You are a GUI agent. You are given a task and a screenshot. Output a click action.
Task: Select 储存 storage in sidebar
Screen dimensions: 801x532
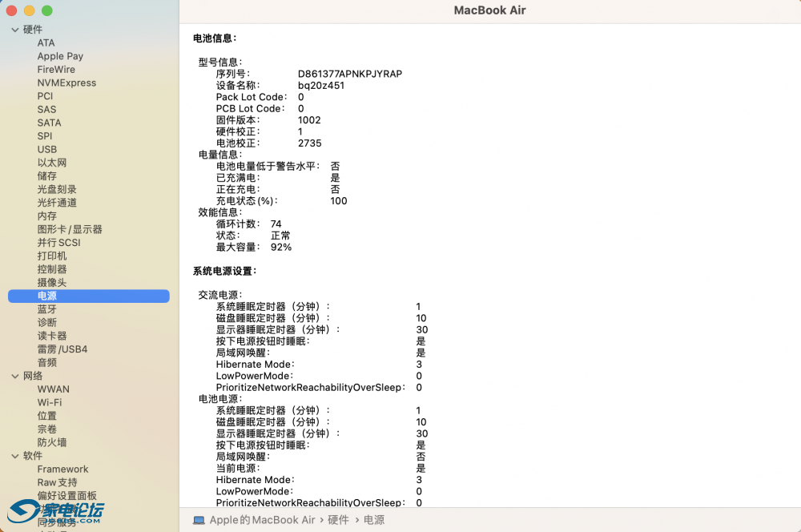(x=47, y=175)
